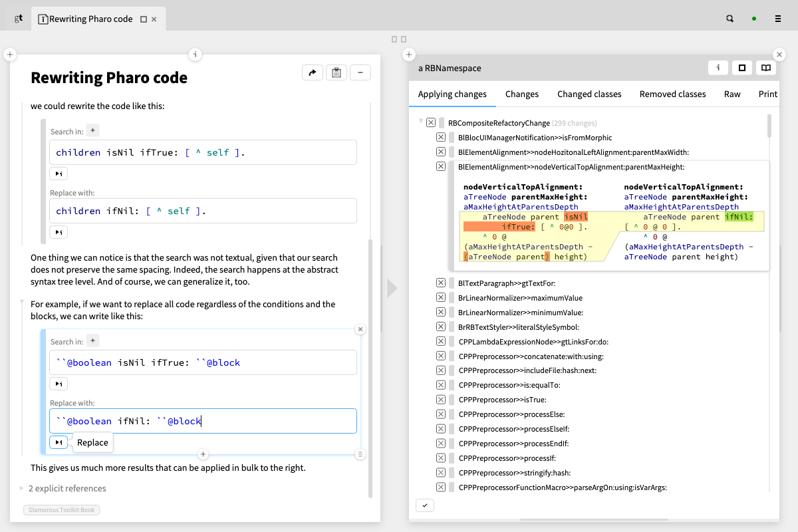Open the gt home tab
Image resolution: width=798 pixels, height=532 pixels.
coord(19,19)
